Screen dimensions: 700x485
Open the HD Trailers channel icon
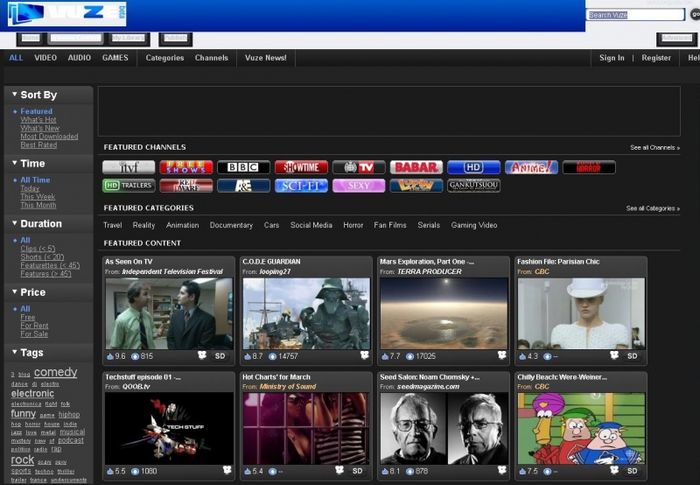coord(129,185)
